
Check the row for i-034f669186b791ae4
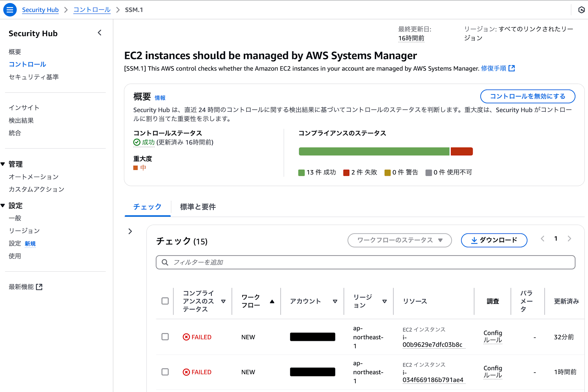165,372
